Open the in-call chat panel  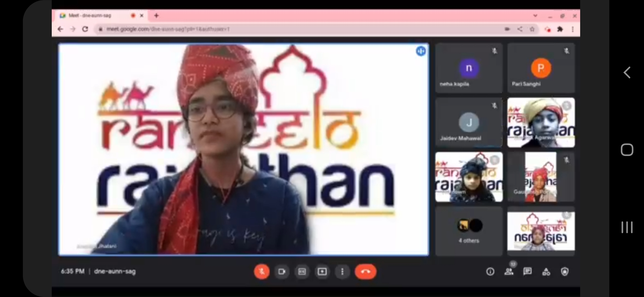(x=527, y=272)
